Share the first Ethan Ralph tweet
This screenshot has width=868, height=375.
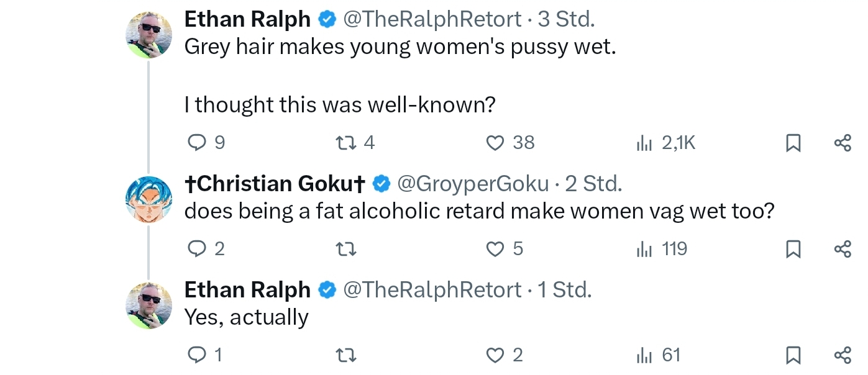843,143
